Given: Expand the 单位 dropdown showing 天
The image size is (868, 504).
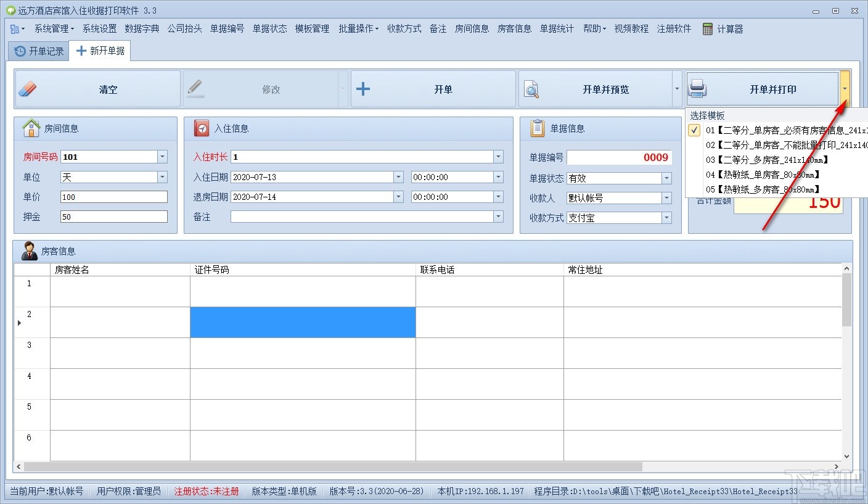Looking at the screenshot, I should (162, 177).
